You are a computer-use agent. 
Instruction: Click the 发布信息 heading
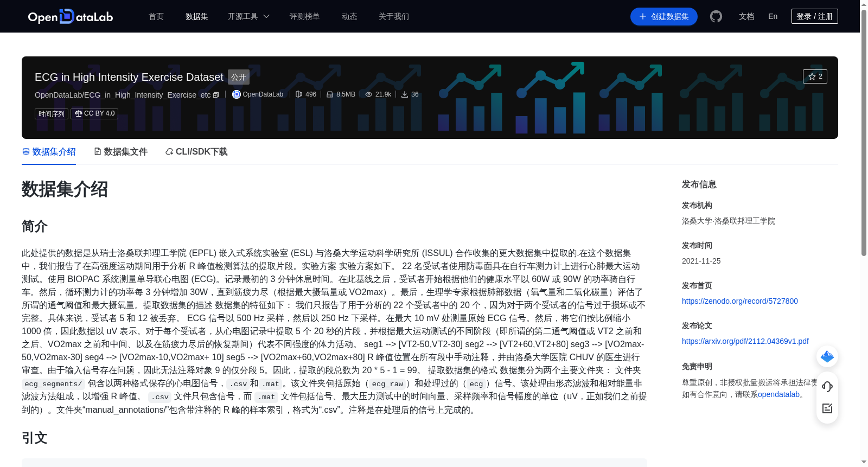click(x=699, y=184)
